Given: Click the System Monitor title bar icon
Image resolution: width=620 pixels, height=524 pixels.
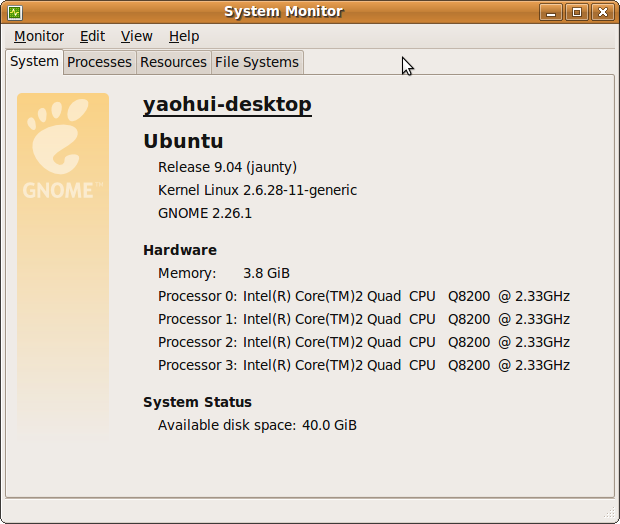Looking at the screenshot, I should tap(15, 13).
